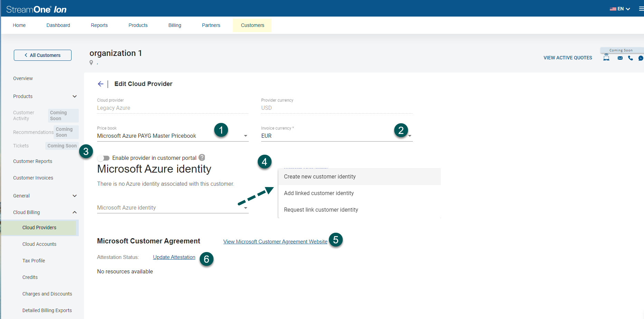Open the Reports tab

(x=99, y=25)
